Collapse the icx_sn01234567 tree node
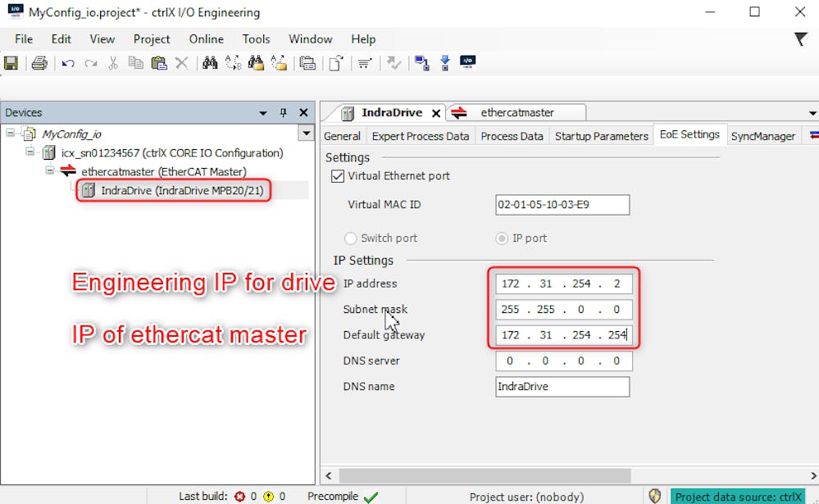This screenshot has height=504, width=819. (30, 152)
